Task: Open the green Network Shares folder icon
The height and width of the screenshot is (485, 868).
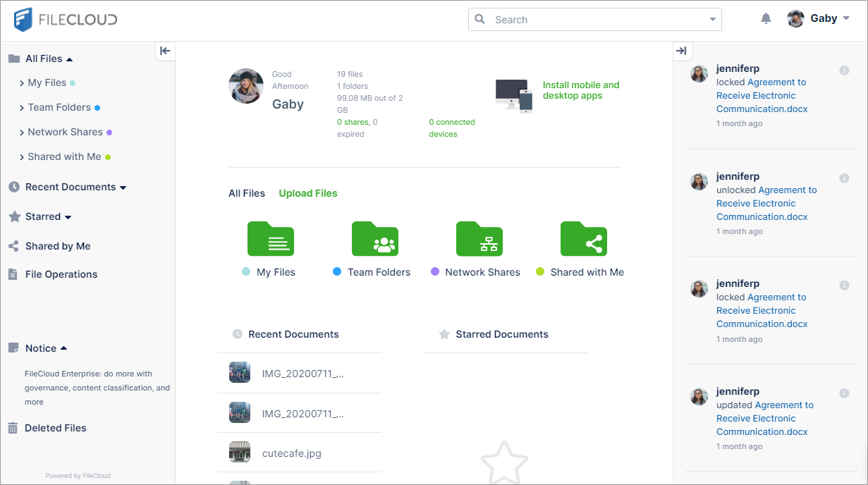Action: [x=479, y=239]
